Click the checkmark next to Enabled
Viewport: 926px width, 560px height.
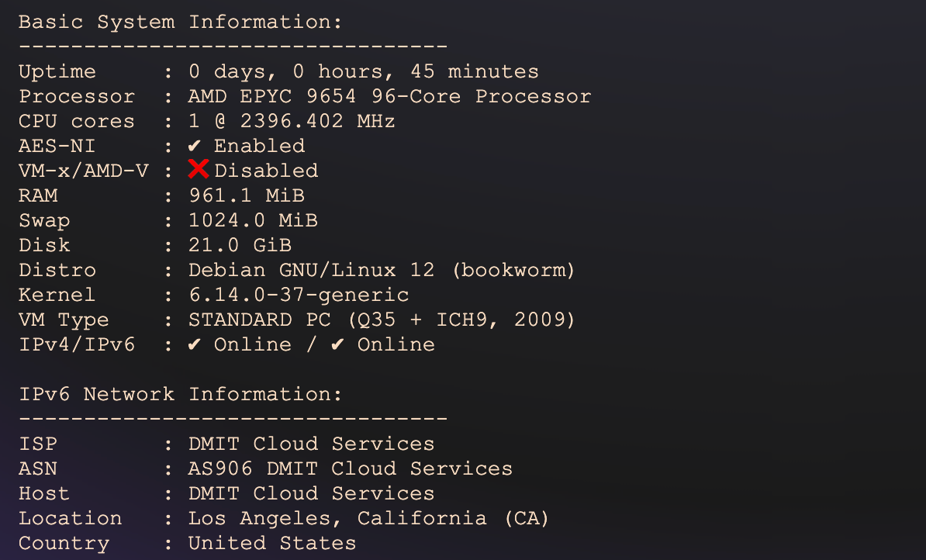pos(195,146)
